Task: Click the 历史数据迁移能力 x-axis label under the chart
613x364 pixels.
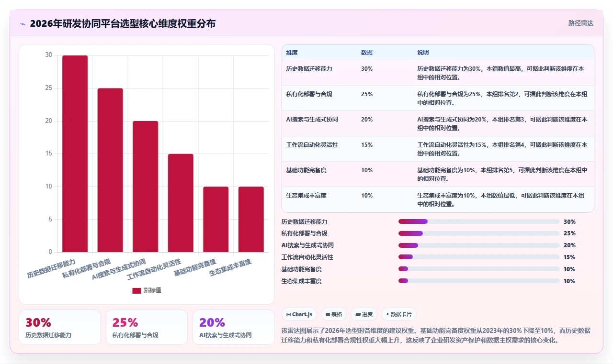Action: [51, 269]
